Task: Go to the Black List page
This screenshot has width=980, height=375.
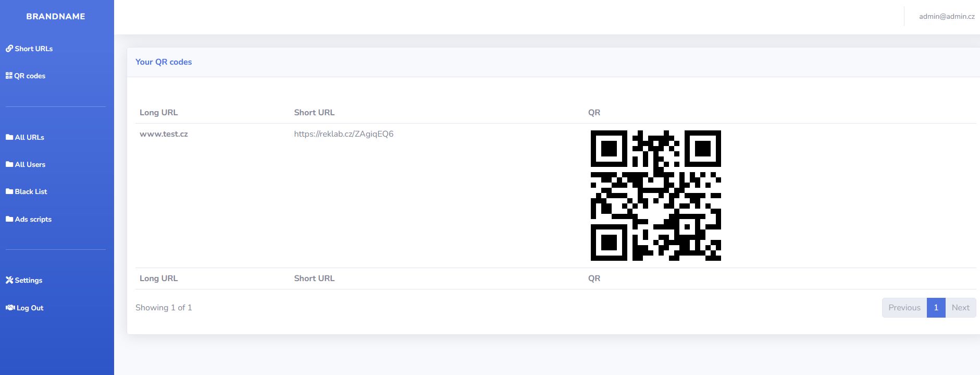Action: [31, 191]
